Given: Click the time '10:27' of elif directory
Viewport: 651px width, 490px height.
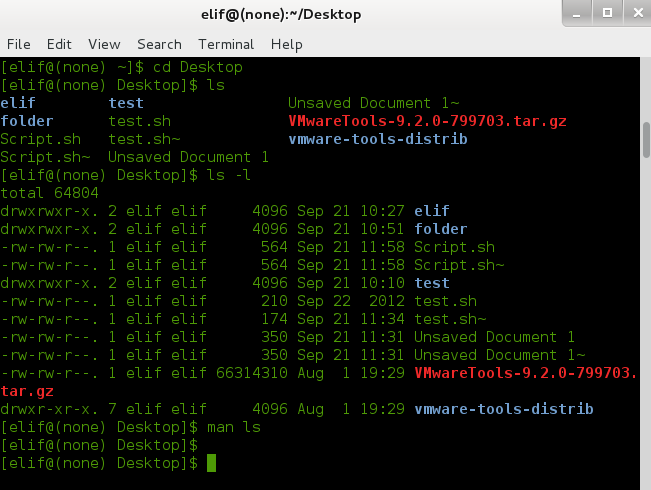Looking at the screenshot, I should 382,211.
